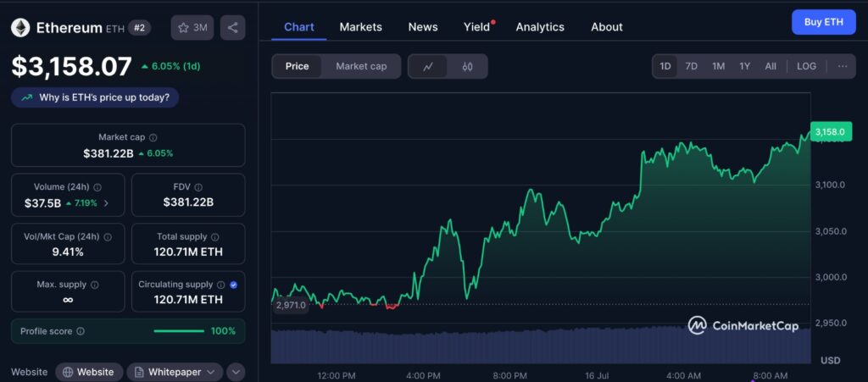Click the 9.41% Vol/Mkt Cap value
The height and width of the screenshot is (382, 868).
pos(68,252)
